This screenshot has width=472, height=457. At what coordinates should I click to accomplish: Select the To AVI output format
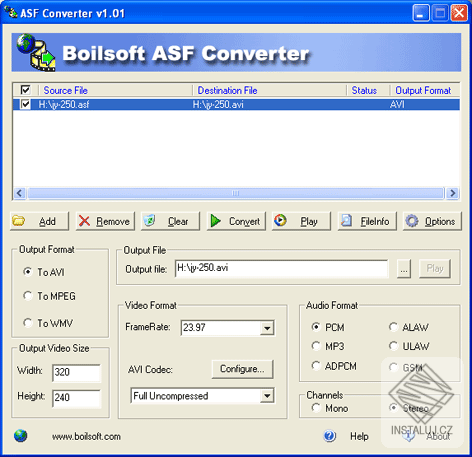pos(44,272)
